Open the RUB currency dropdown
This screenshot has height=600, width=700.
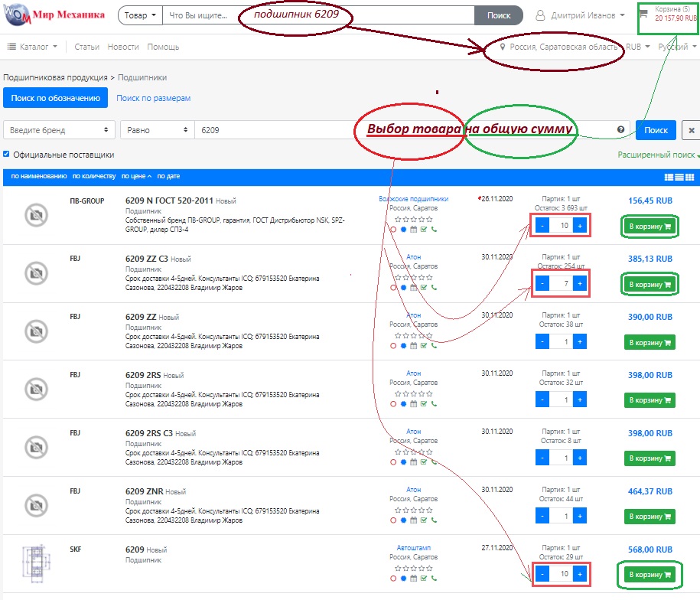637,47
